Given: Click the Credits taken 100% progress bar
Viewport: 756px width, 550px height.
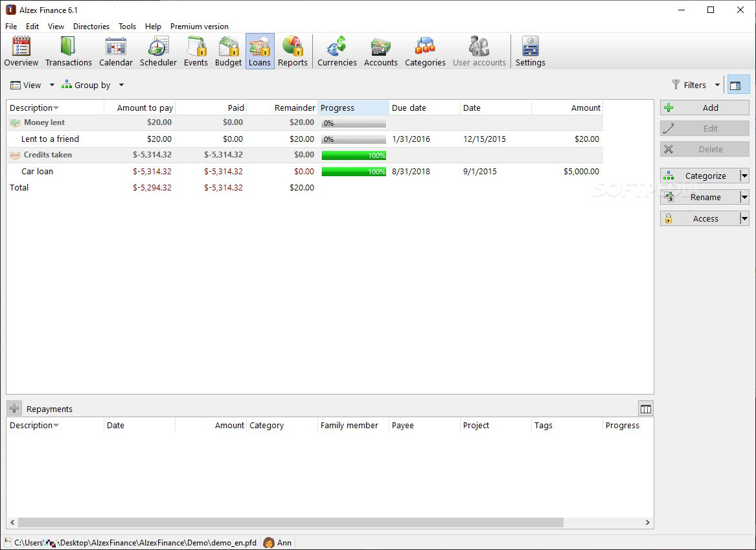Looking at the screenshot, I should 354,155.
